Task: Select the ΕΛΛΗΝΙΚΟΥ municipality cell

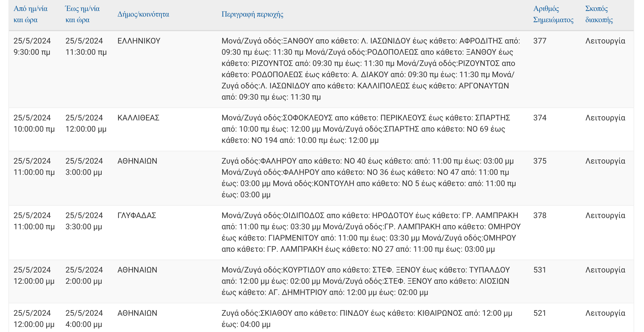Action: (x=139, y=41)
